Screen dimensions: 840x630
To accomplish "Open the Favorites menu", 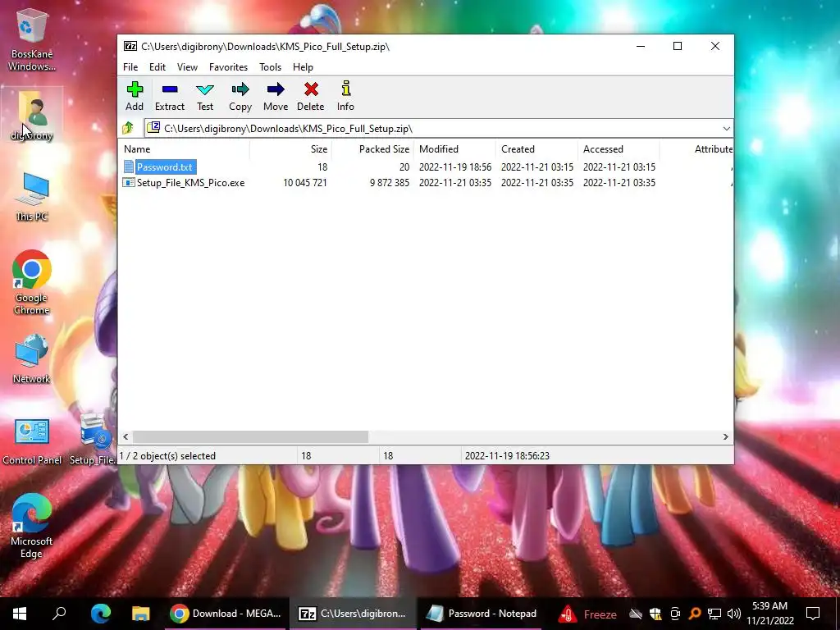I will pos(228,67).
